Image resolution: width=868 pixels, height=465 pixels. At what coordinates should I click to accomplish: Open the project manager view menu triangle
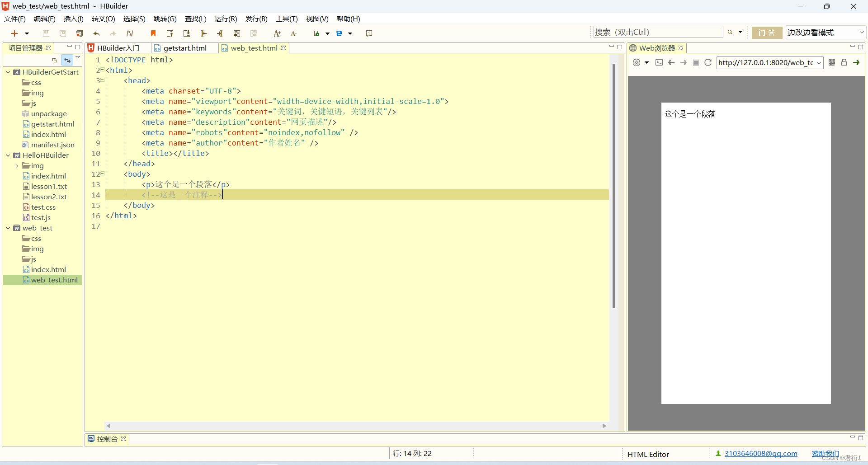[x=78, y=58]
